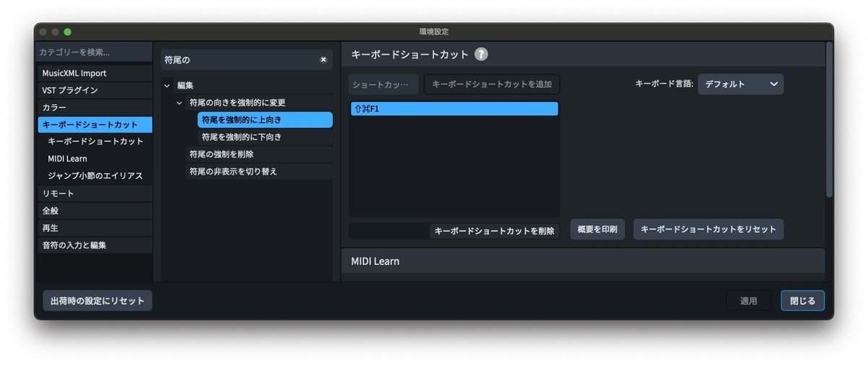Screen dimensions: 868x365
Task: Select the キーボードショートカット main category
Action: coord(95,125)
